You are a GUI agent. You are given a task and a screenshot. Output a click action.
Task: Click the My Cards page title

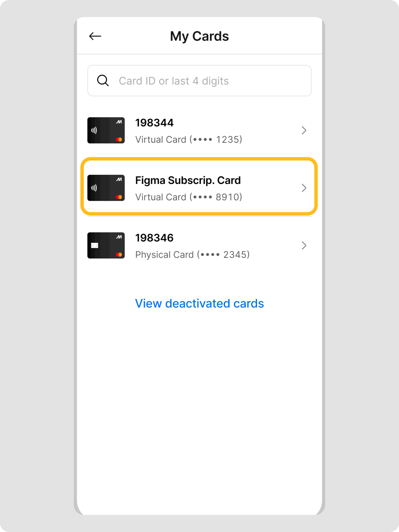point(199,36)
